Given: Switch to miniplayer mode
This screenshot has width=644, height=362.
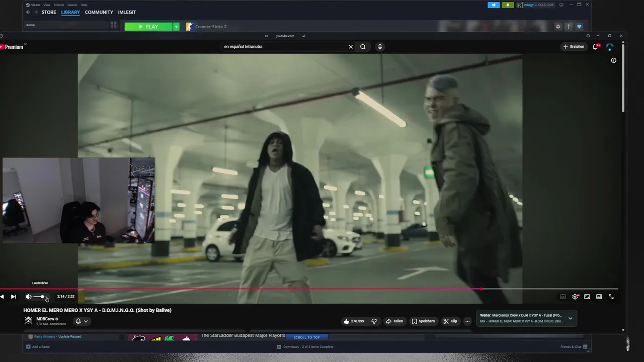Looking at the screenshot, I should tap(587, 297).
